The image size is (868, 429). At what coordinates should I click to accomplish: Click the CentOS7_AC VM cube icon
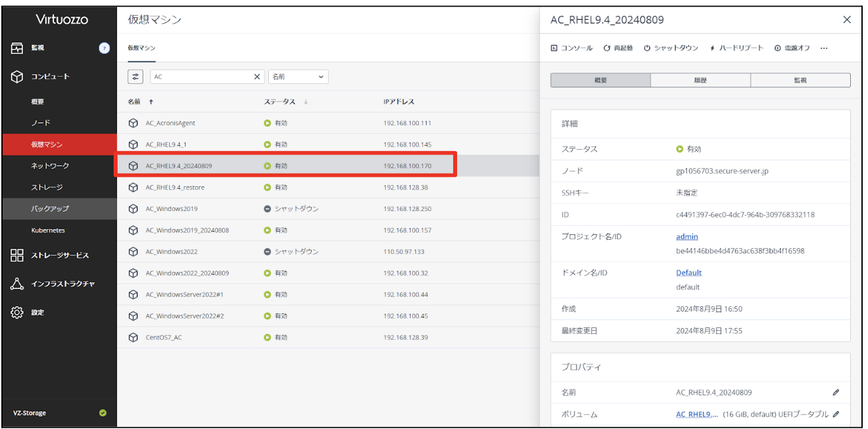(x=133, y=337)
